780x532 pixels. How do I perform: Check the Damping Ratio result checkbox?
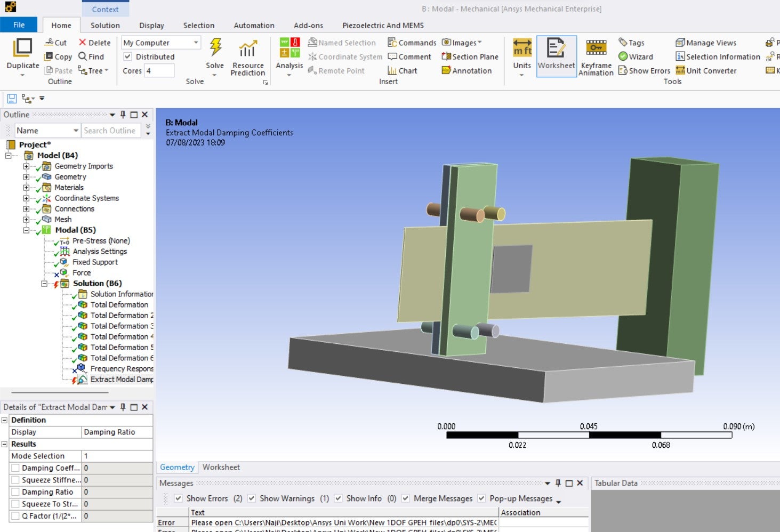pyautogui.click(x=15, y=492)
